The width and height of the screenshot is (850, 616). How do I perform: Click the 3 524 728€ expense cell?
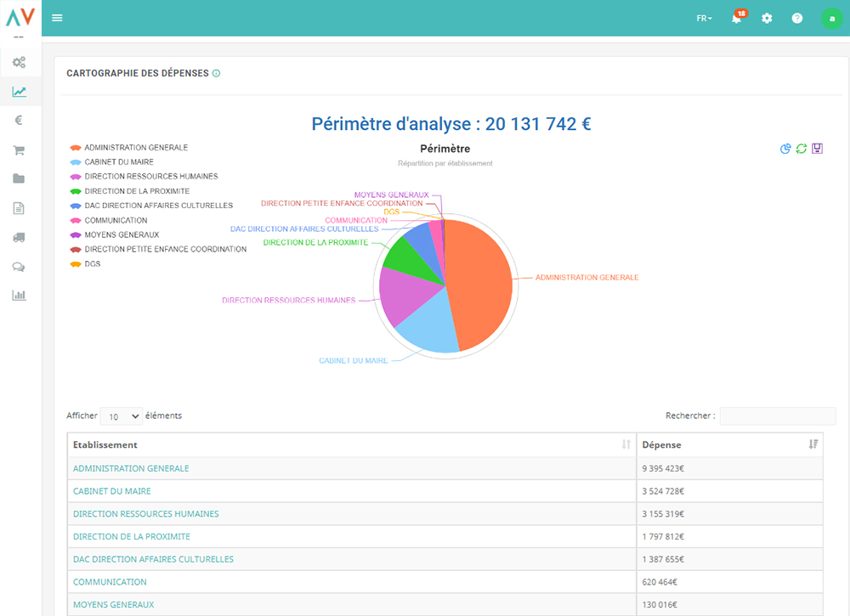tap(729, 491)
